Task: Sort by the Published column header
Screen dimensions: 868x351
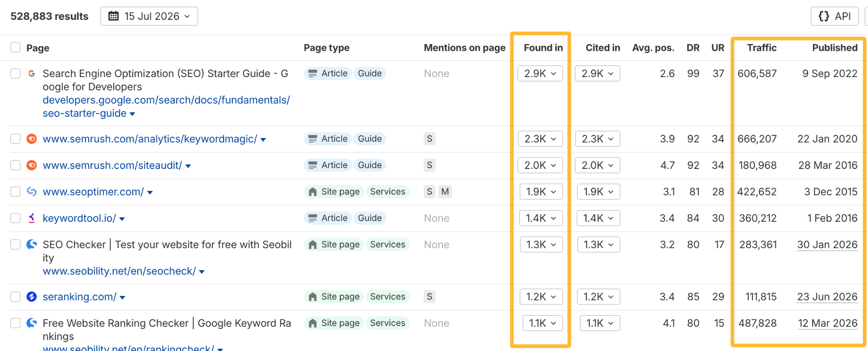Action: click(835, 48)
